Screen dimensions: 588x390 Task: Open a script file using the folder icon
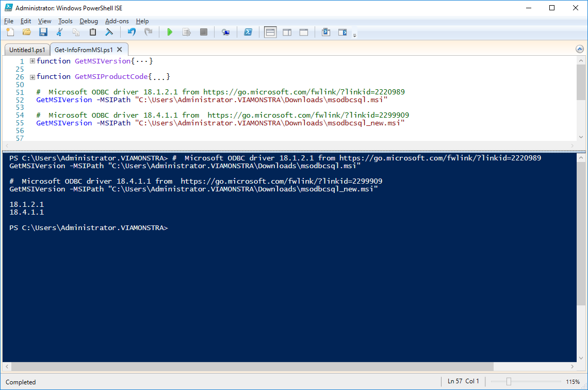tap(27, 32)
